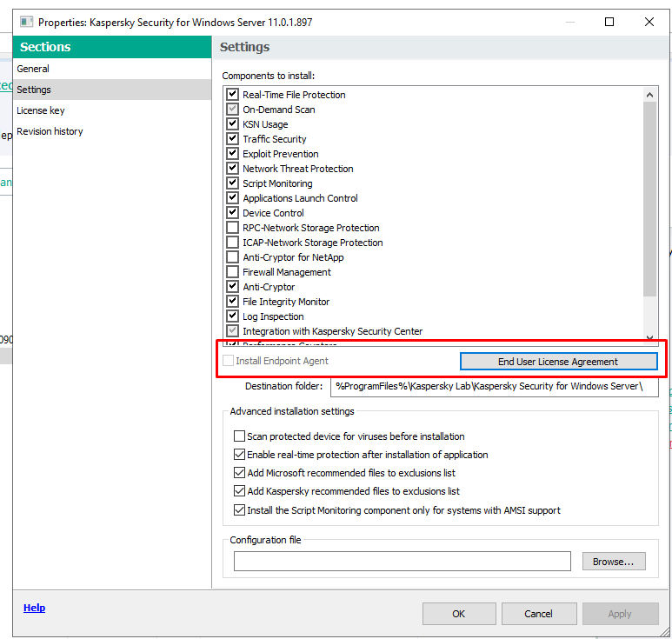Viewport: 672px width, 639px height.
Task: Close the Properties window
Action: pyautogui.click(x=649, y=22)
